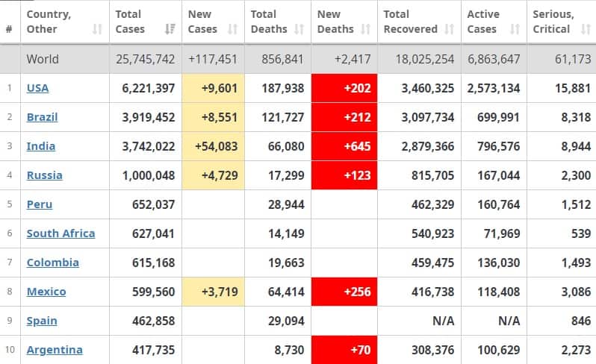This screenshot has width=596, height=364.
Task: Click the Country, Other column header text
Action: pyautogui.click(x=49, y=22)
